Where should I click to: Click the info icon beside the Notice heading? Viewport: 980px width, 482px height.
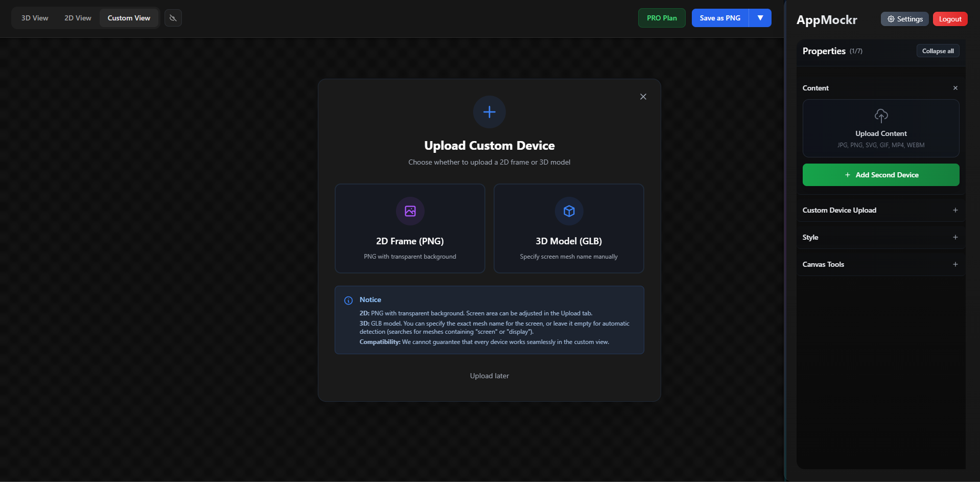coord(348,301)
